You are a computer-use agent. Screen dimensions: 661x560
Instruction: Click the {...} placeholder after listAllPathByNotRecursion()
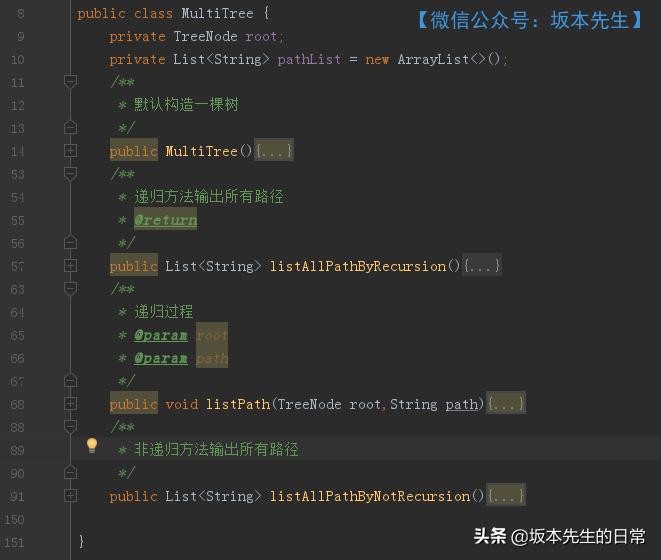[x=505, y=496]
